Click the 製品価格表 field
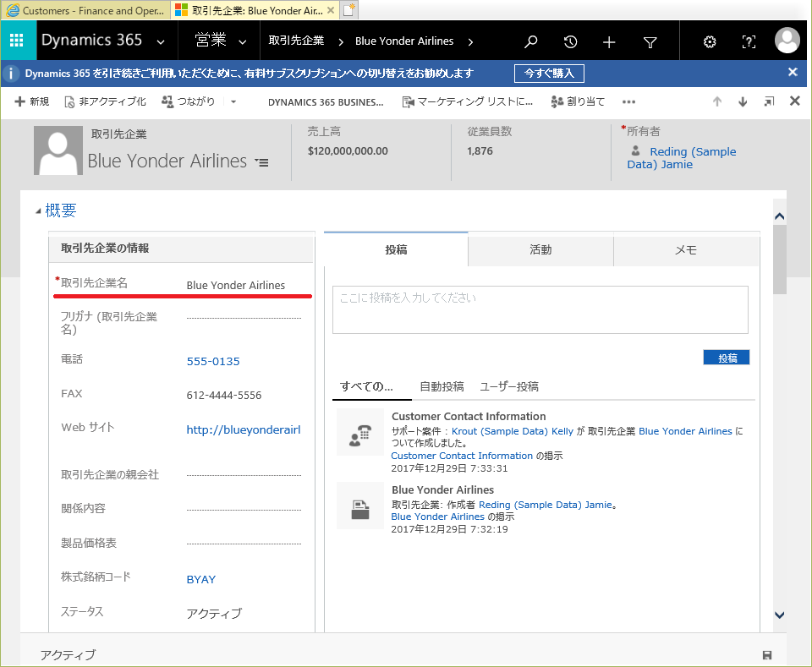 point(244,544)
